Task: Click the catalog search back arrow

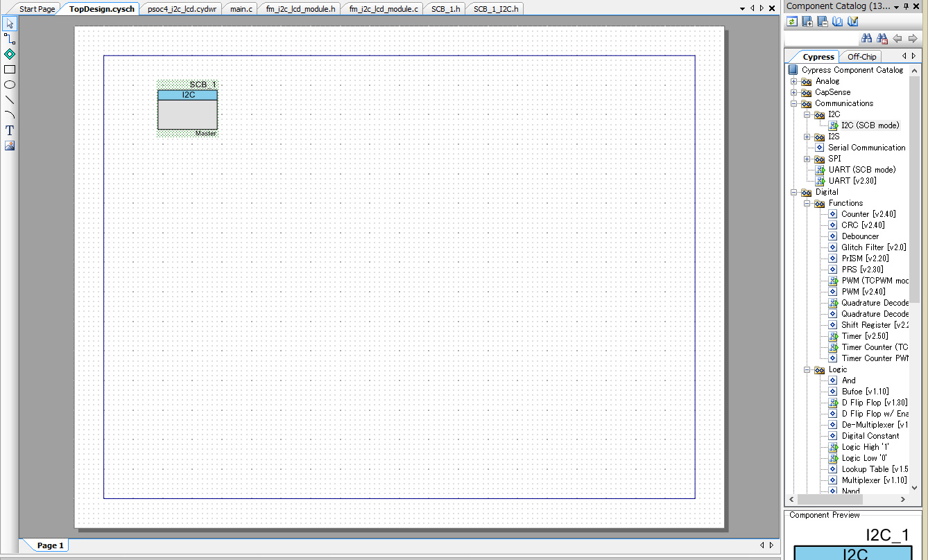Action: (897, 39)
